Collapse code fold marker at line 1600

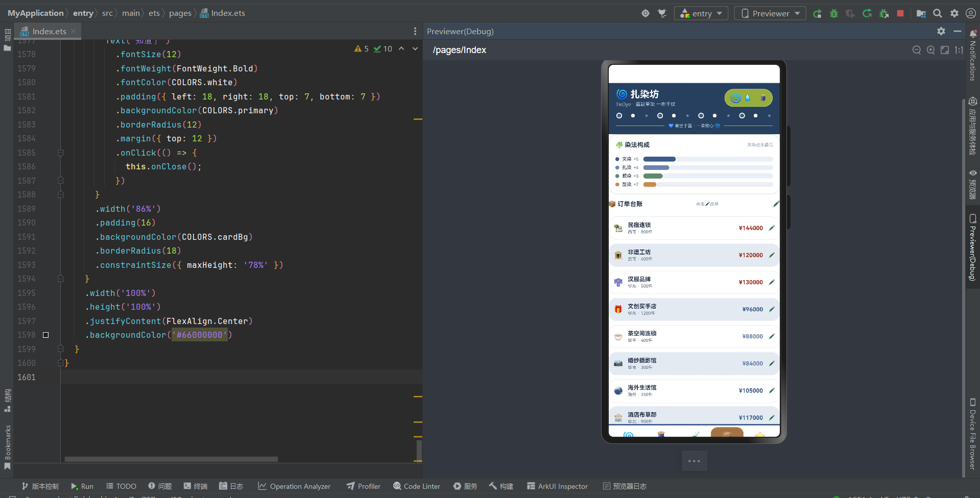point(61,363)
